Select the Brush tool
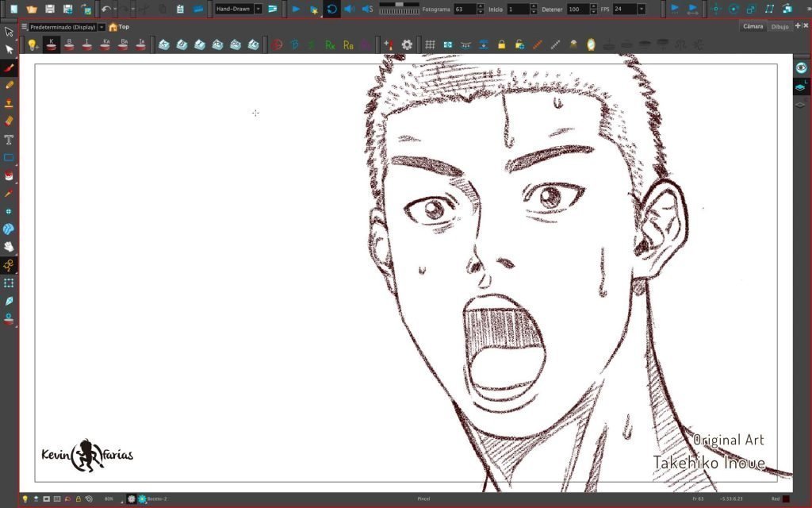 click(x=9, y=67)
